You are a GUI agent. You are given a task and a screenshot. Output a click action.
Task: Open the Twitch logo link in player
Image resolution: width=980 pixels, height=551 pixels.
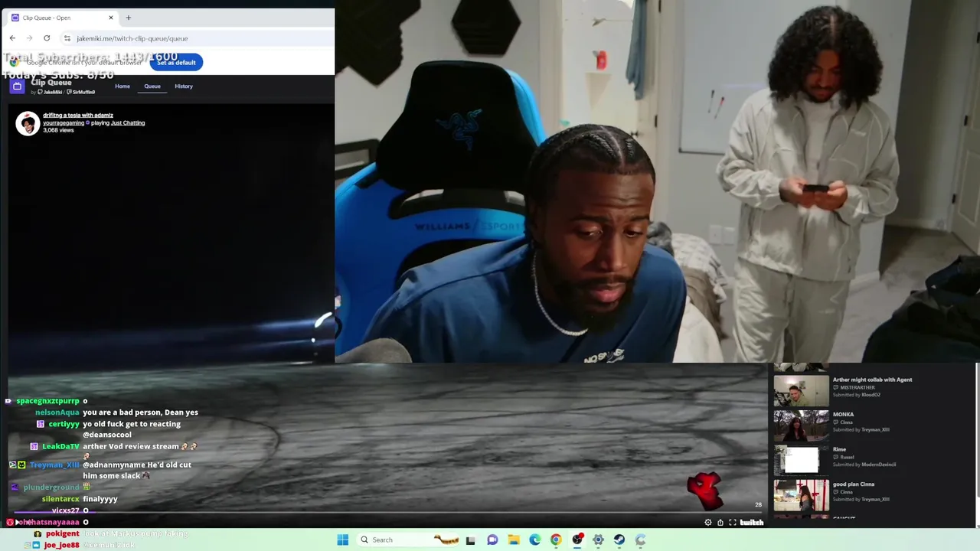752,523
